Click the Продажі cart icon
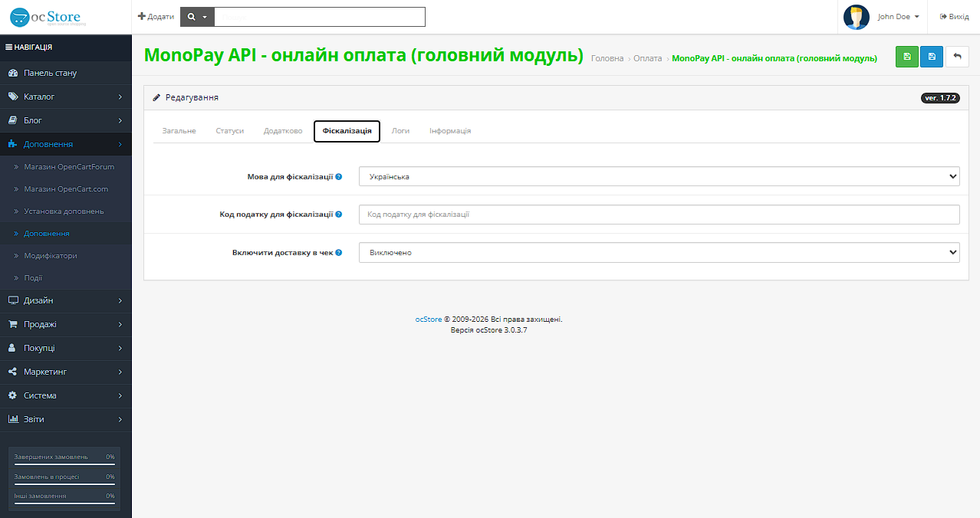The height and width of the screenshot is (518, 980). click(13, 324)
